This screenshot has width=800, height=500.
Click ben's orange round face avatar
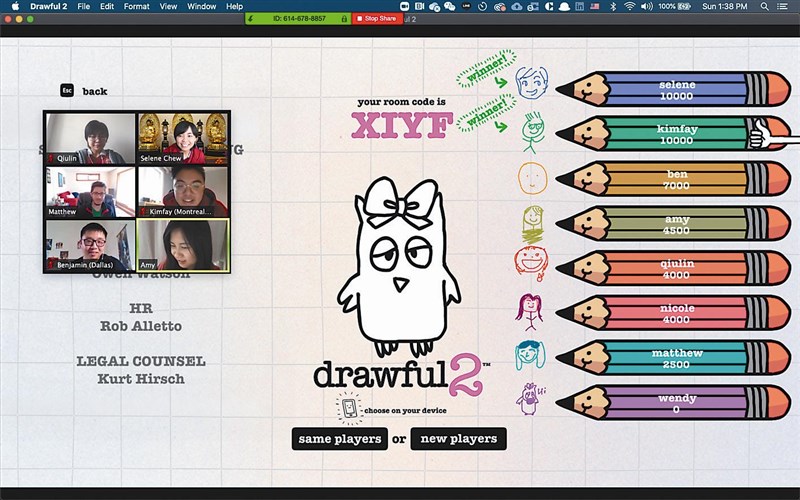(533, 178)
